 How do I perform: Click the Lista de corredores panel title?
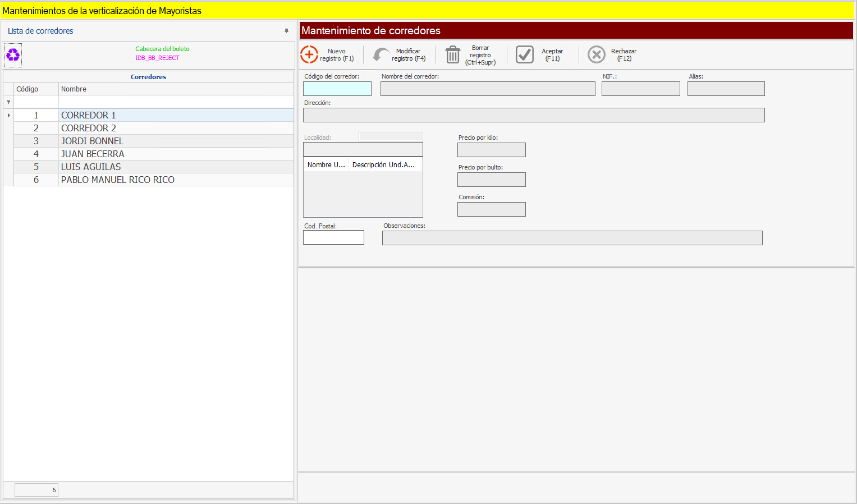coord(40,31)
